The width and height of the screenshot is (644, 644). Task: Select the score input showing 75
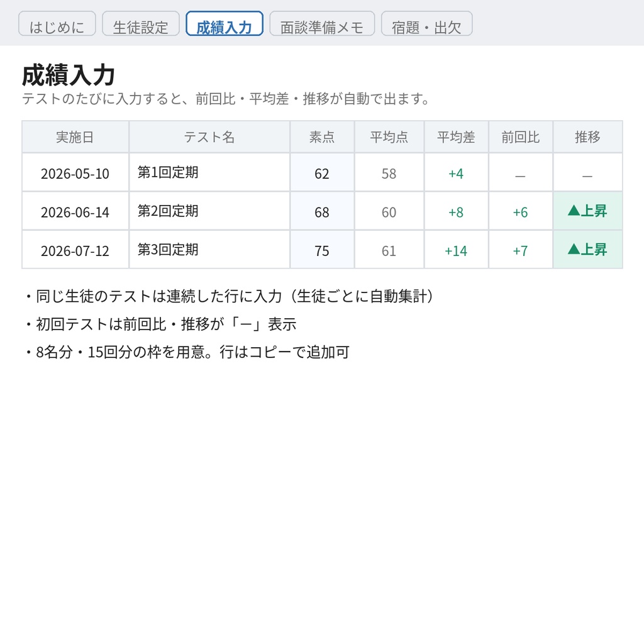[x=322, y=250]
